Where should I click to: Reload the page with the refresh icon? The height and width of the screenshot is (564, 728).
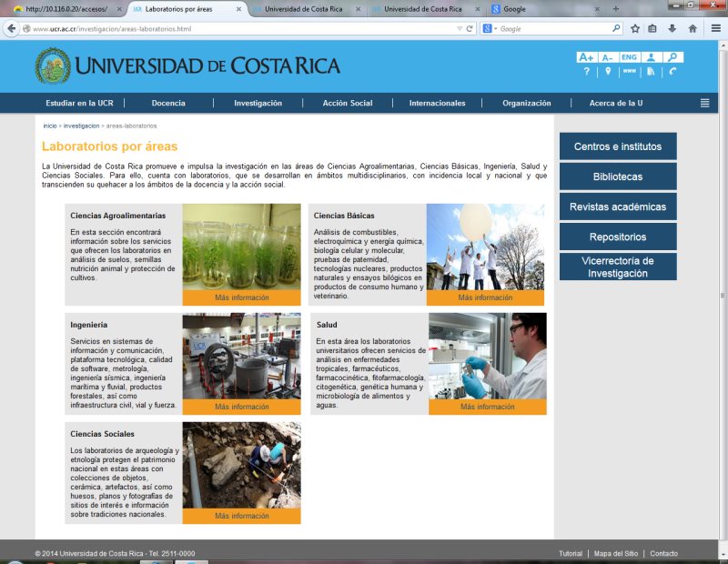[470, 29]
